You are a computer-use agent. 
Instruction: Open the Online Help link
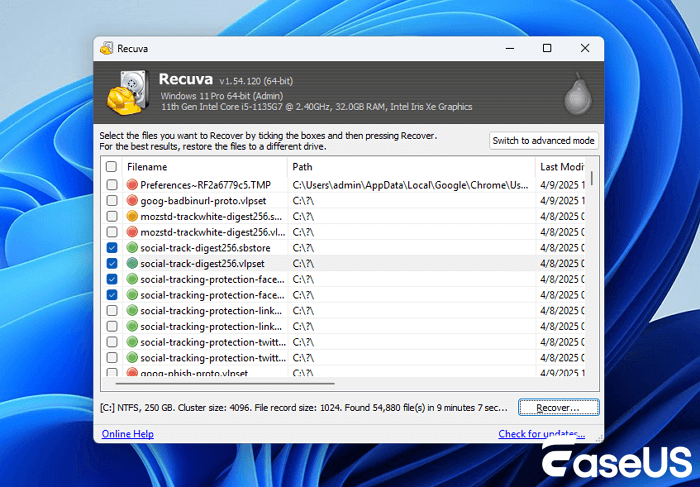(128, 434)
